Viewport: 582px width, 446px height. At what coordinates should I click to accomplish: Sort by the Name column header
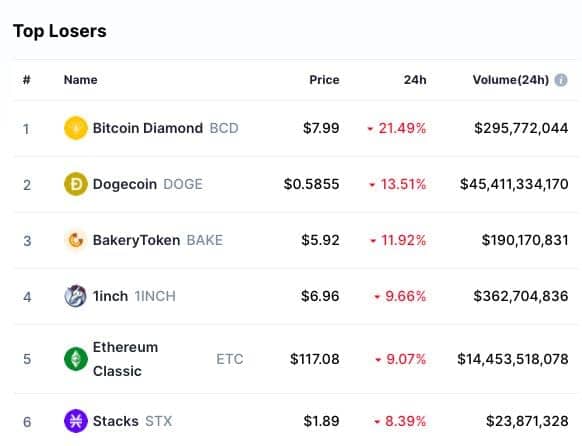pyautogui.click(x=81, y=80)
